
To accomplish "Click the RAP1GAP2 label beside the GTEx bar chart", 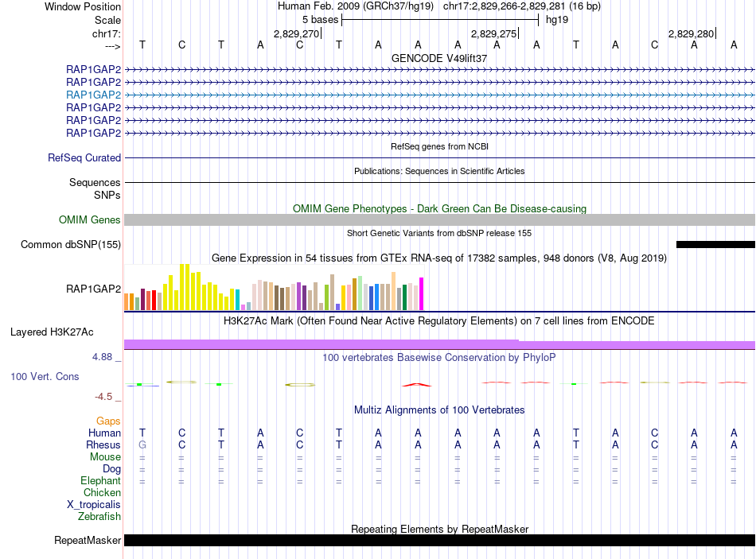I will (x=94, y=289).
